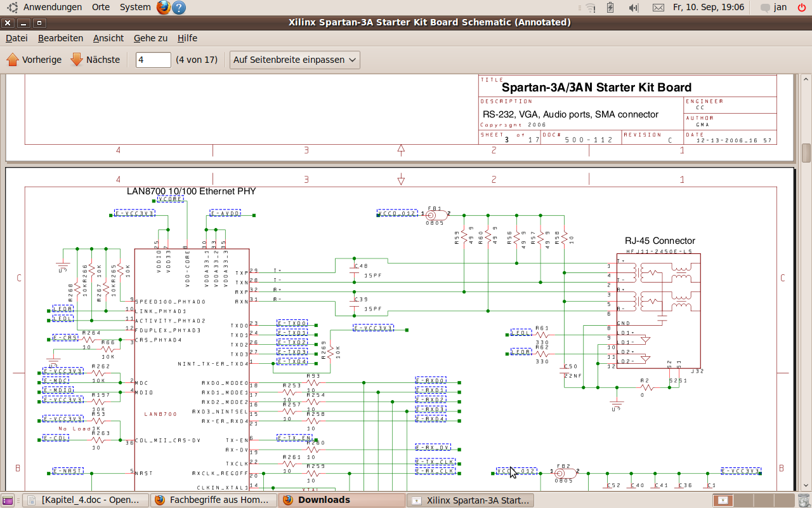Open the wireless network status icon

pyautogui.click(x=591, y=8)
